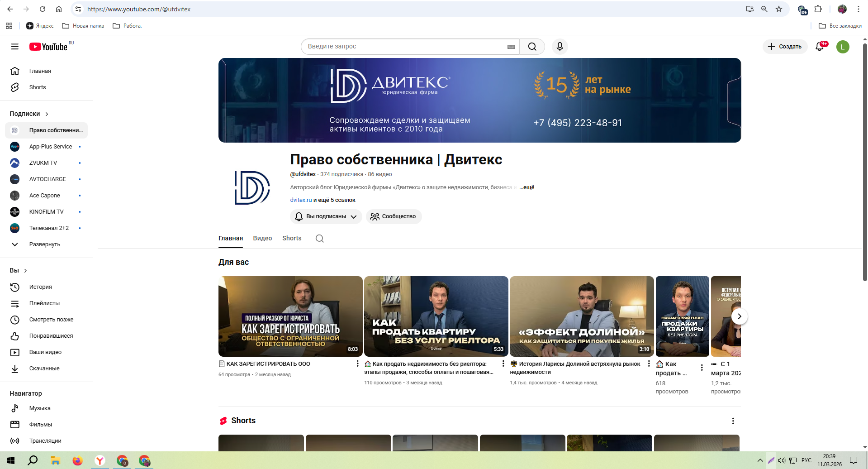The width and height of the screenshot is (868, 469).
Task: Click the search magnifier button
Action: pos(532,47)
